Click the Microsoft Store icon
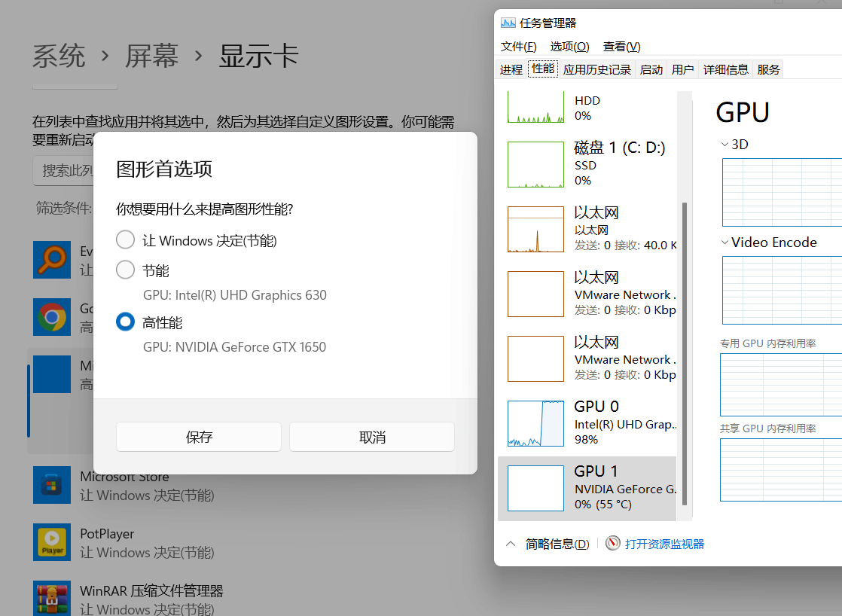Image resolution: width=842 pixels, height=616 pixels. pos(52,485)
